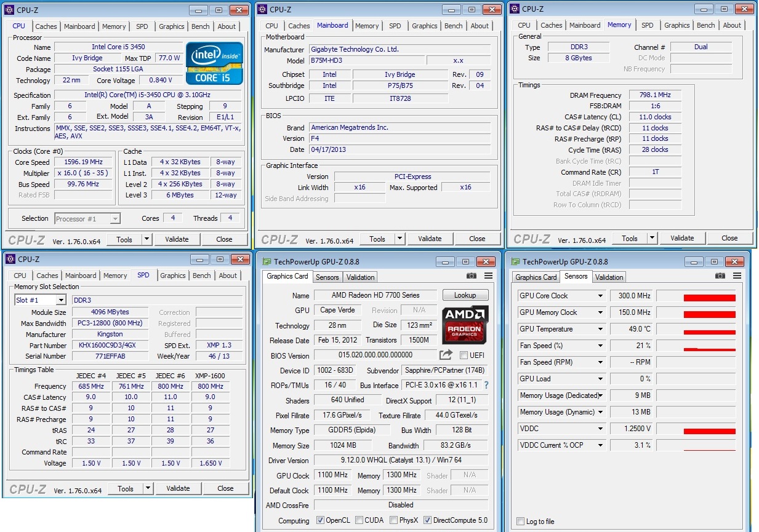Viewport: 759px width, 532px height.
Task: Switch to Bench tab in the Mainboard-tab window
Action: coord(454,26)
